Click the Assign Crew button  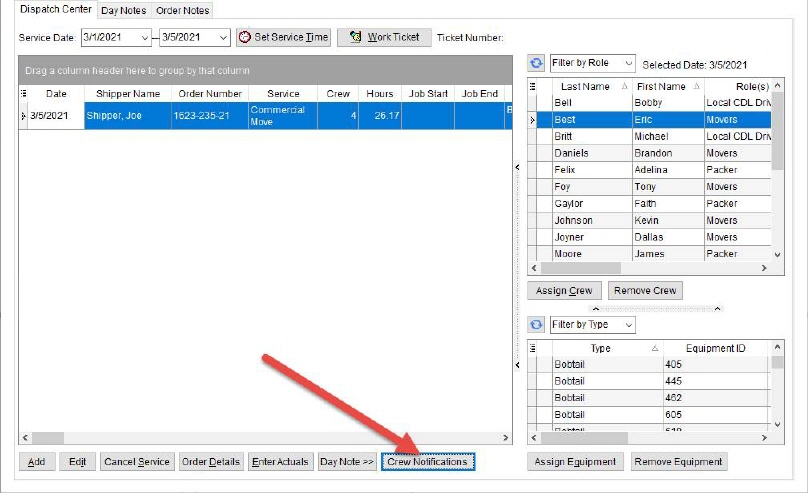click(x=565, y=291)
